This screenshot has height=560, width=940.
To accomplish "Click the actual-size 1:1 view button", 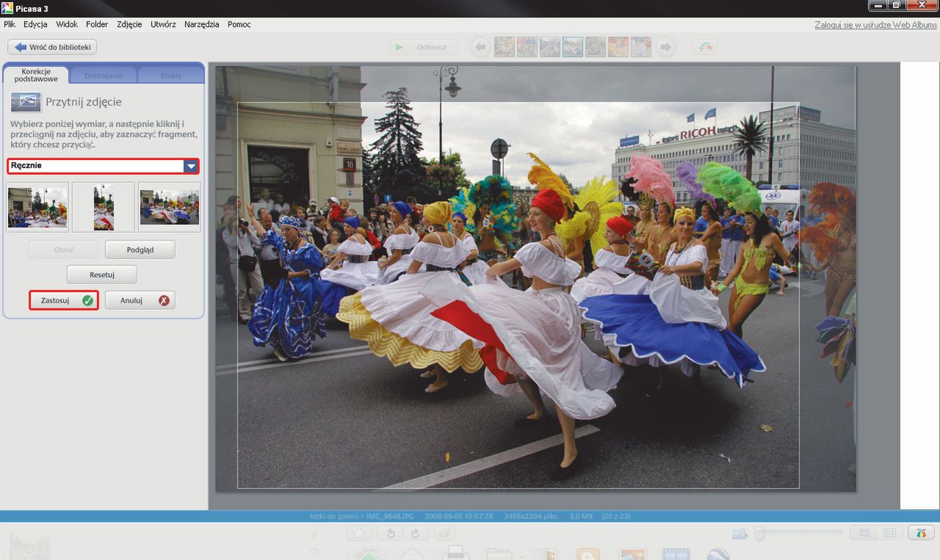I will click(889, 533).
